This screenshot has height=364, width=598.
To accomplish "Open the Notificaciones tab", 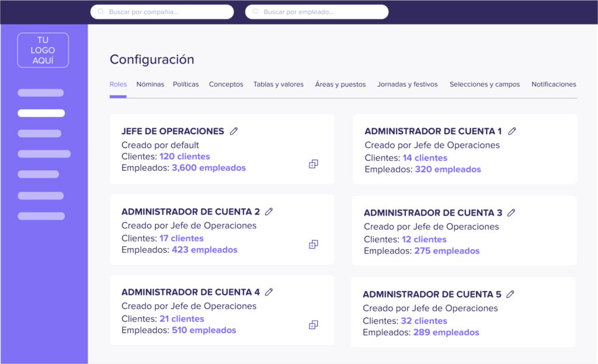I will coord(554,84).
